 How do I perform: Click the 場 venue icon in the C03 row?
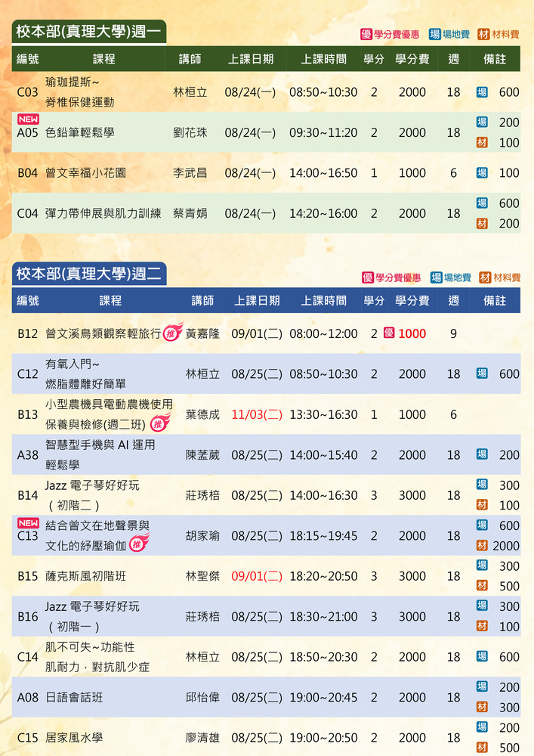(482, 92)
